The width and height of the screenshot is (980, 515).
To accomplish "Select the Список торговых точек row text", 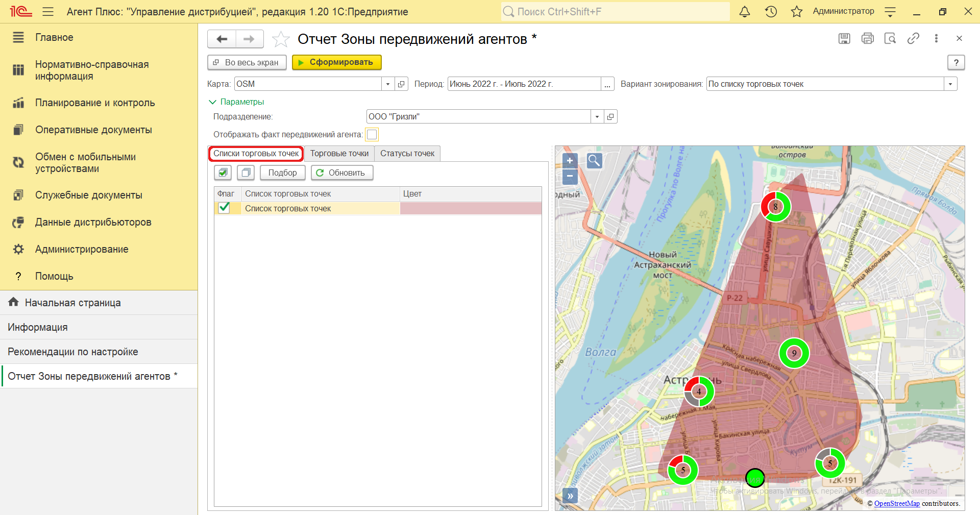I will tap(288, 208).
